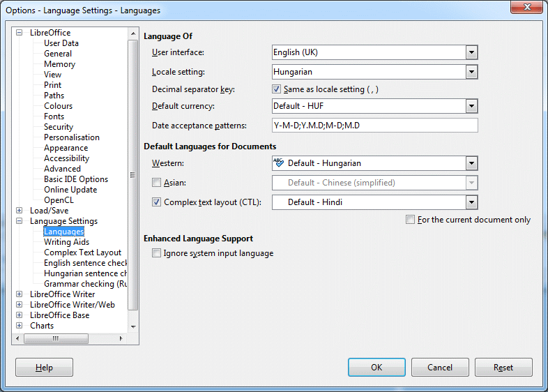Expand the Charts tree node
Viewport: 548px width, 392px height.
20,326
